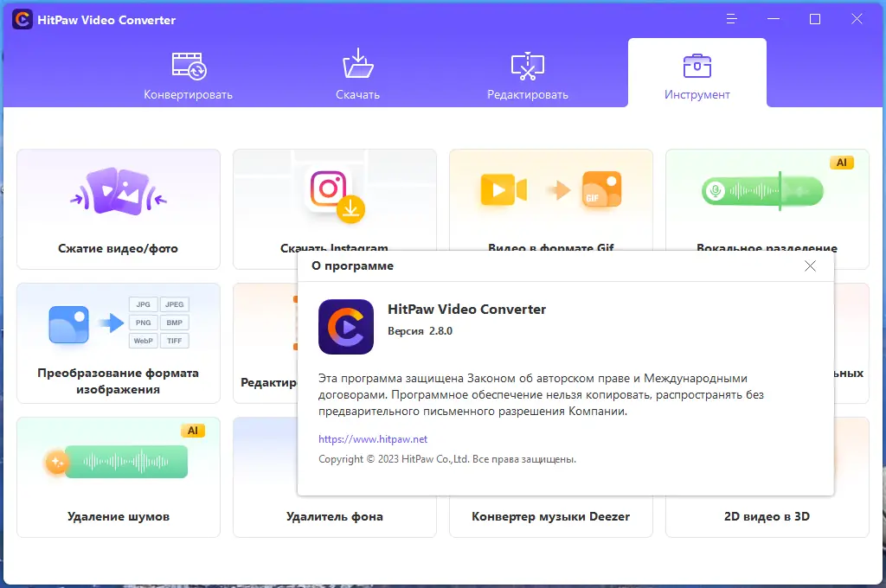Click the Download tab folder arrow icon

click(358, 64)
